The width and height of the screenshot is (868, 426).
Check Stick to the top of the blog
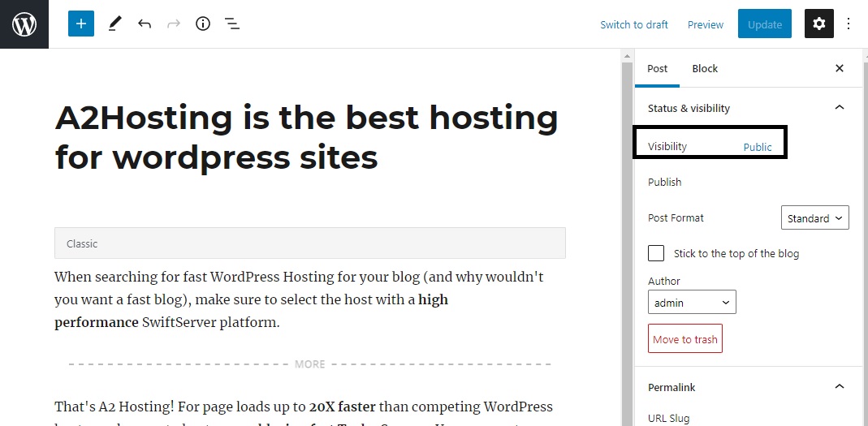(656, 253)
